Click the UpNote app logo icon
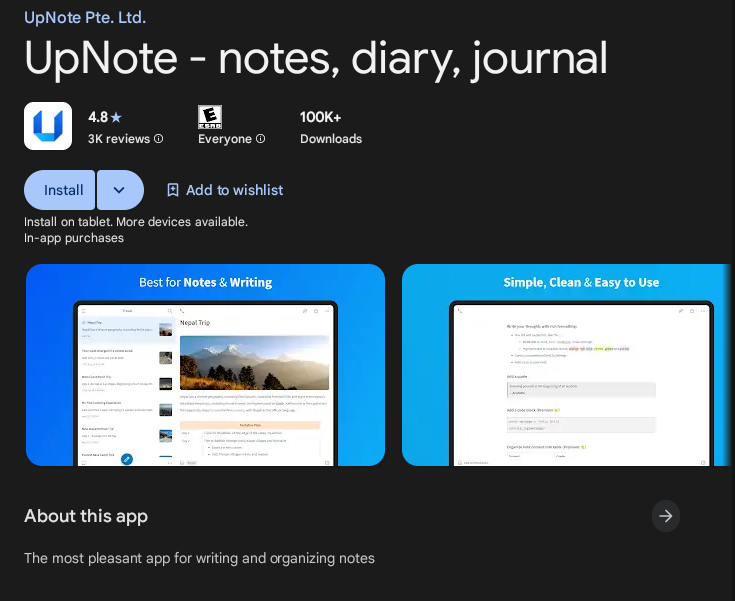 (48, 126)
